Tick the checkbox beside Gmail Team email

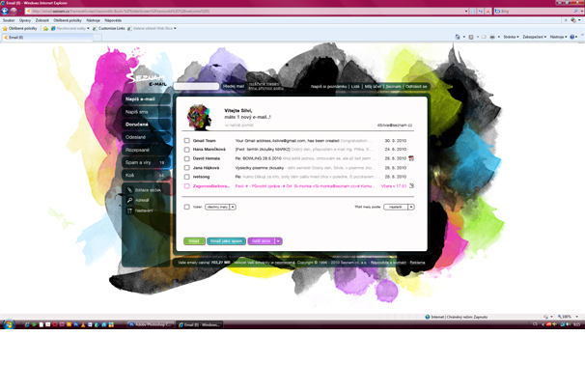tap(187, 141)
